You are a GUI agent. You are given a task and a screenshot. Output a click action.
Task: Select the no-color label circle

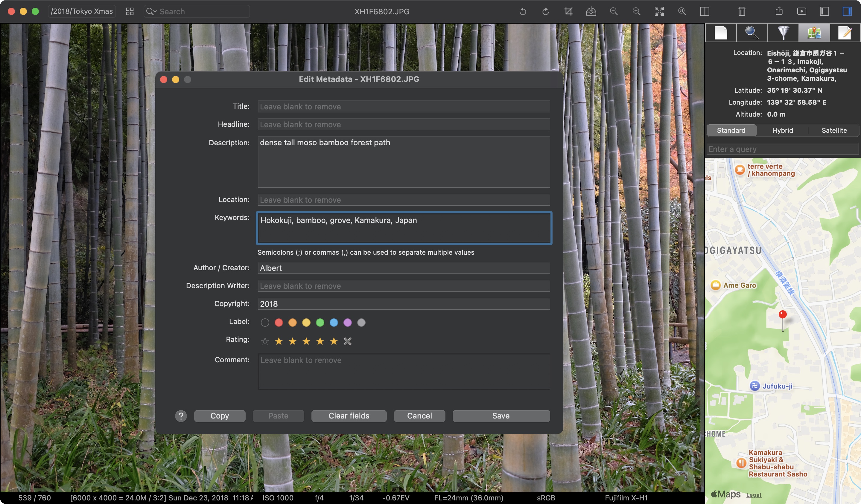coord(265,322)
